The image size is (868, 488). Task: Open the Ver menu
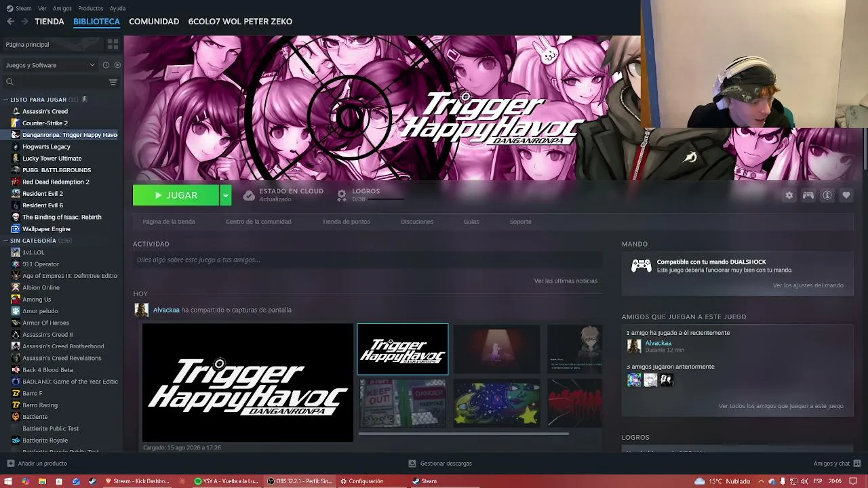pos(43,8)
